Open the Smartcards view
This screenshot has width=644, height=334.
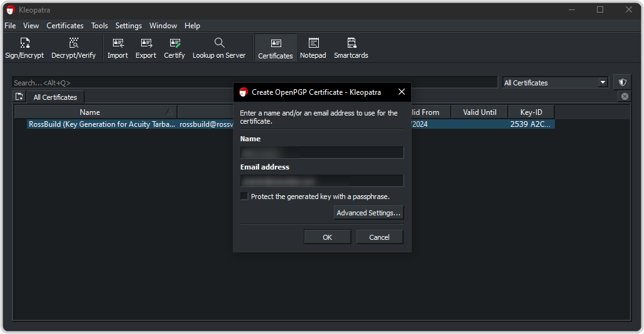pyautogui.click(x=351, y=48)
